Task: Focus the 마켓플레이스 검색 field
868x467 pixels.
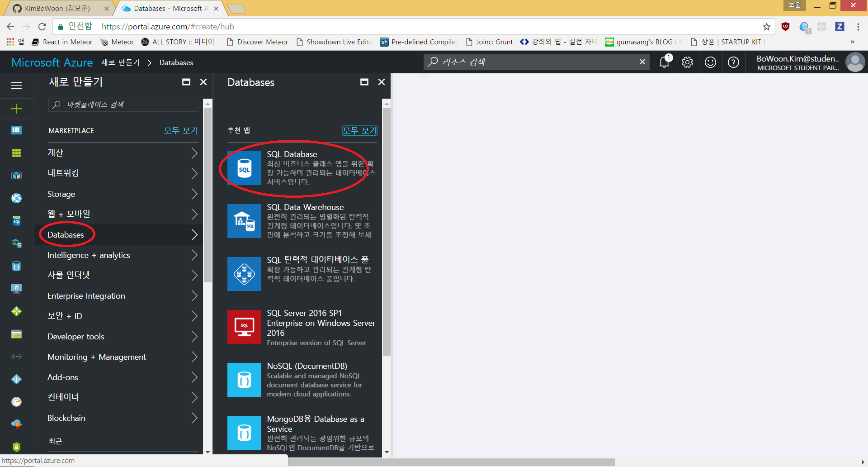Action: 123,105
